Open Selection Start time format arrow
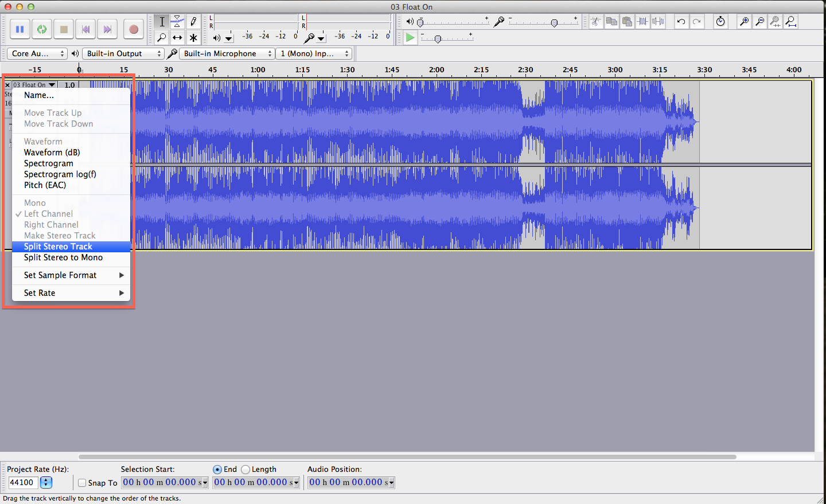The height and width of the screenshot is (504, 826). (205, 483)
